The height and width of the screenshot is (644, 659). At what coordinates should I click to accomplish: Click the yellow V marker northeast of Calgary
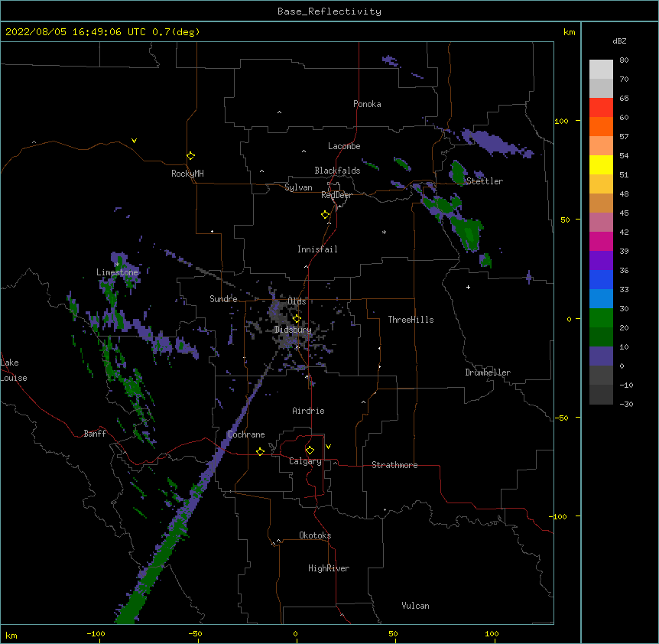click(328, 447)
